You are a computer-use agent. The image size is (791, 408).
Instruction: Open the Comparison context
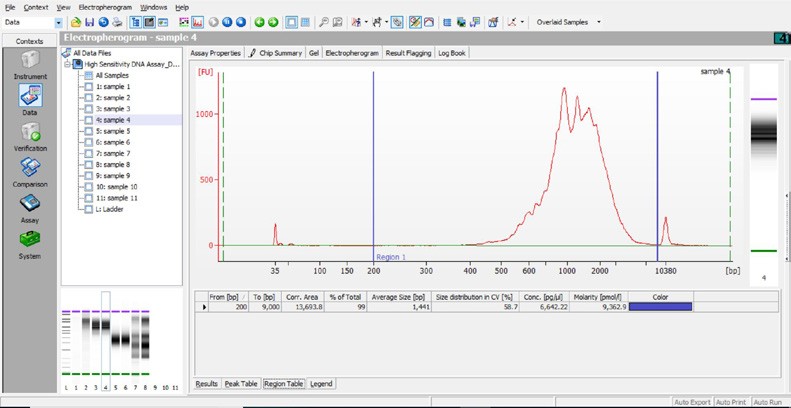coord(29,170)
